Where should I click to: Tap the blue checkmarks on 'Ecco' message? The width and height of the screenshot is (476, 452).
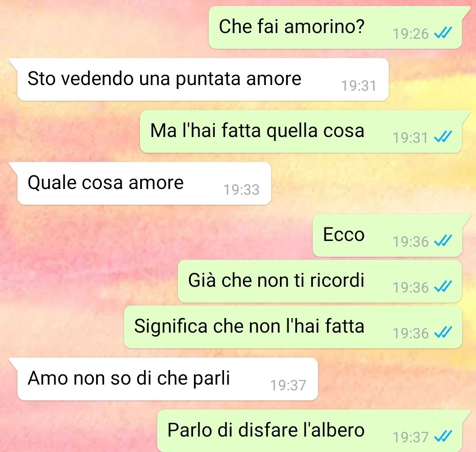[x=443, y=241]
